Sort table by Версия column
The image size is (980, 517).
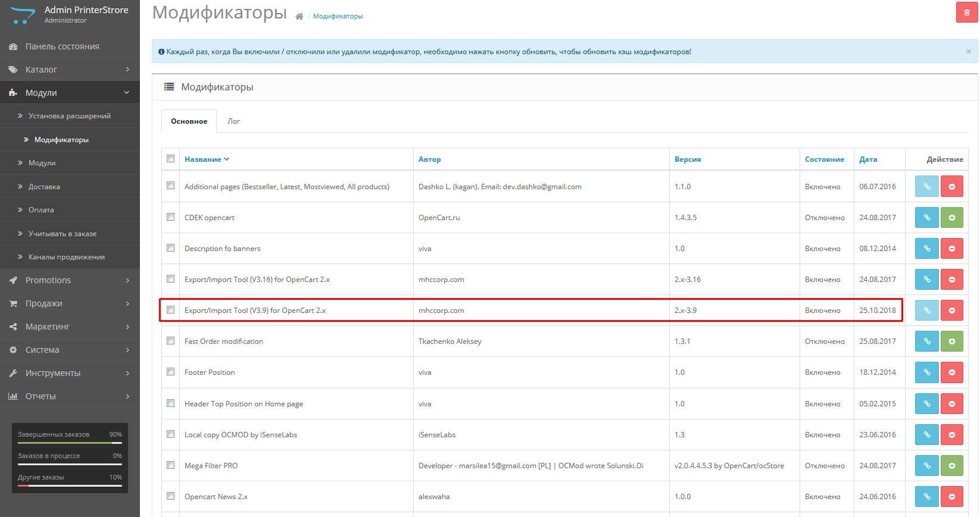[x=688, y=159]
